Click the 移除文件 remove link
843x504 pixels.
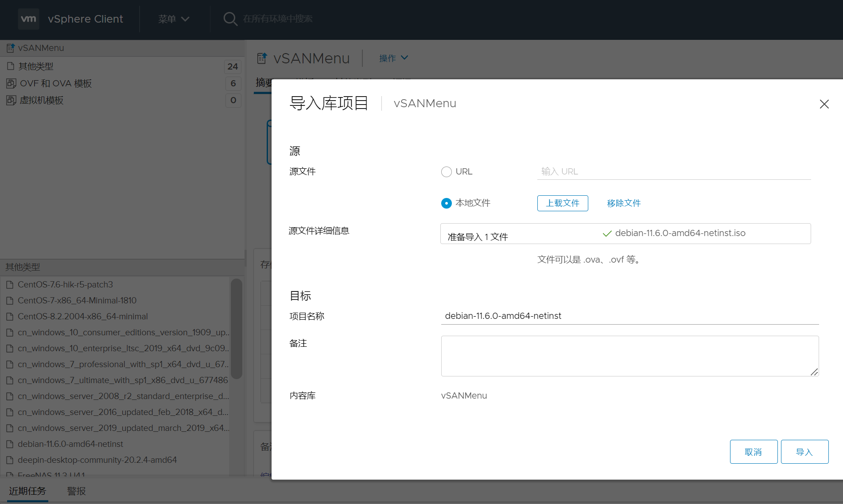tap(623, 203)
